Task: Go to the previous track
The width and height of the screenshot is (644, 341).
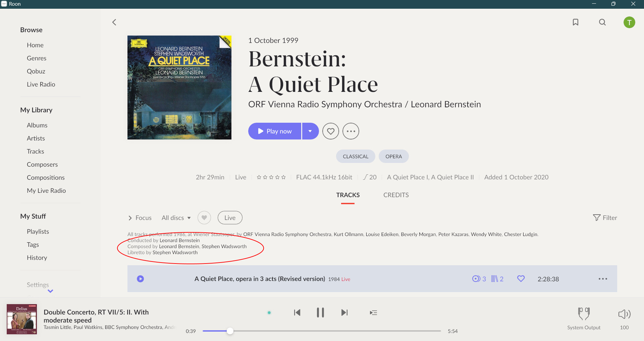Action: [297, 312]
